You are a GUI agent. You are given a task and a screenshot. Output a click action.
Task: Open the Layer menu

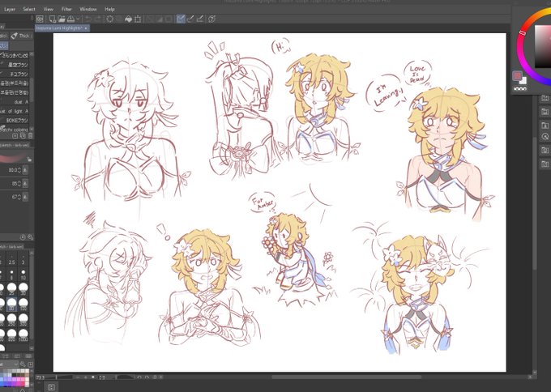tap(10, 9)
